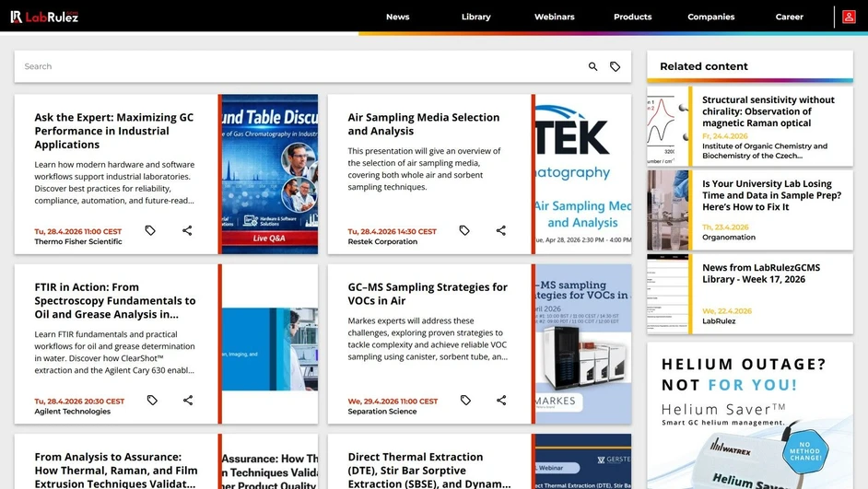This screenshot has width=868, height=489.
Task: Click the lab sample prep thumbnail in Related content
Action: pos(668,210)
